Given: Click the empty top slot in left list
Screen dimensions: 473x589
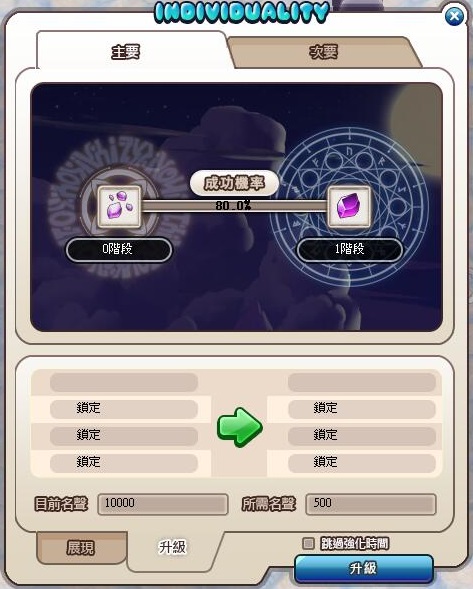Looking at the screenshot, I should (x=124, y=382).
